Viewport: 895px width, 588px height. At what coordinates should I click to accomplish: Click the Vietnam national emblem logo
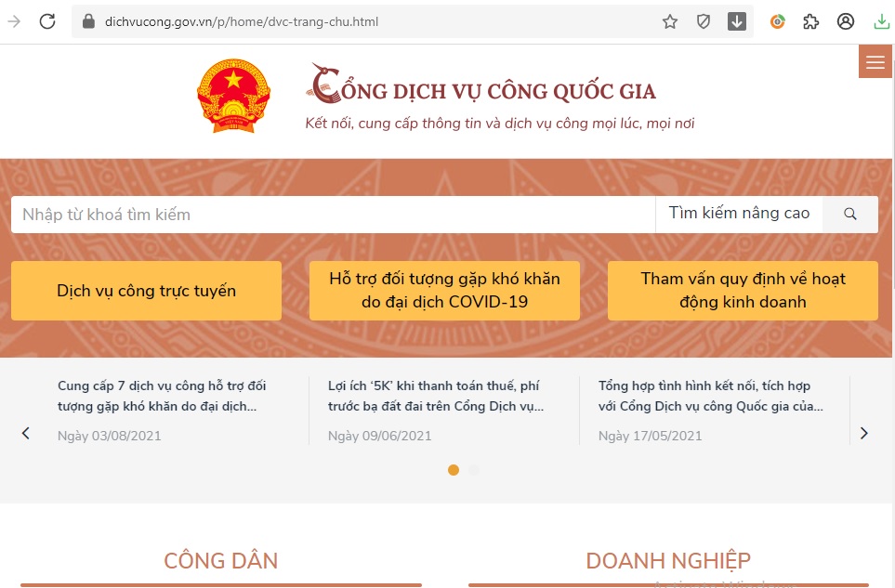[x=233, y=96]
